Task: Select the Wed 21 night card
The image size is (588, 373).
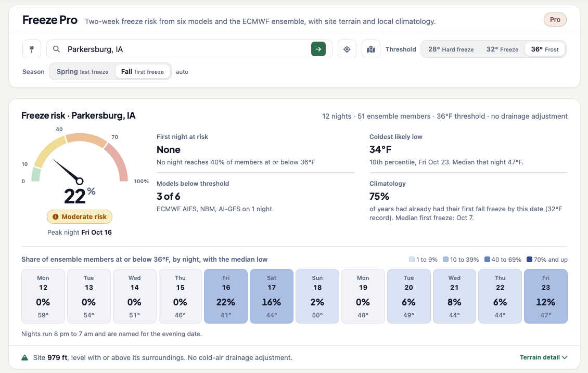Action: tap(454, 296)
